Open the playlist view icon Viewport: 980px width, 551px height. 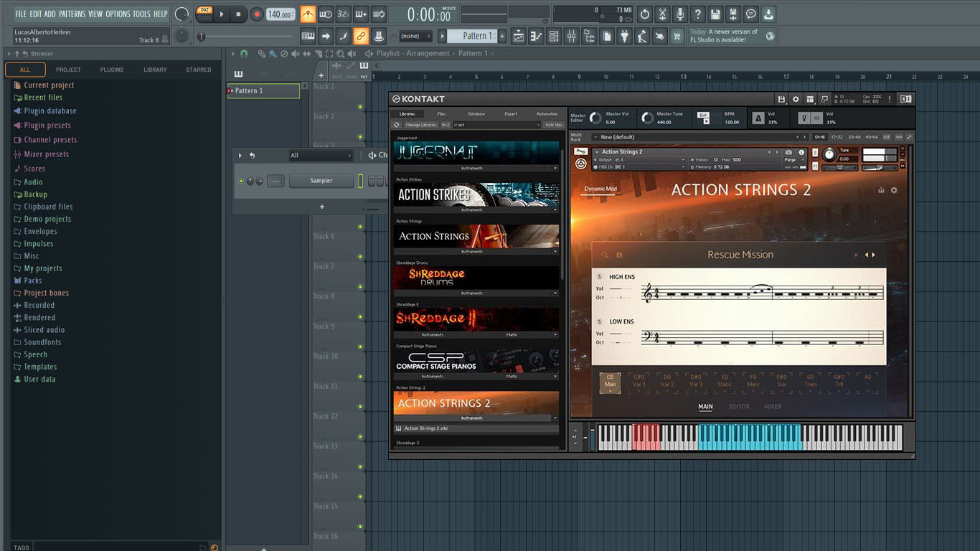(518, 36)
